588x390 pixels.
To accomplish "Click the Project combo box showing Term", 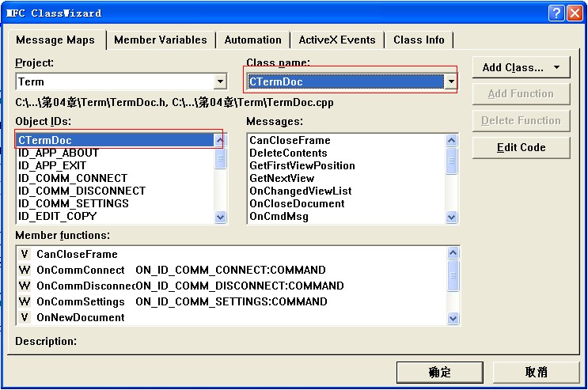I will pos(122,81).
